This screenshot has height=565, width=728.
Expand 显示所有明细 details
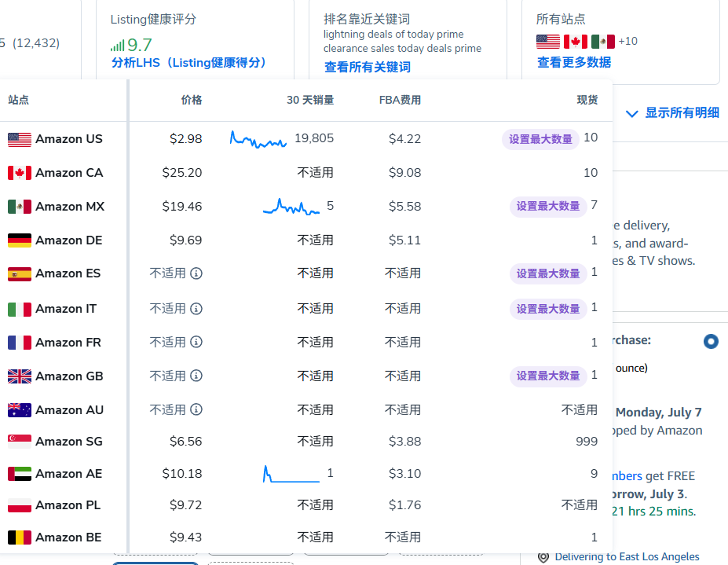pos(672,113)
